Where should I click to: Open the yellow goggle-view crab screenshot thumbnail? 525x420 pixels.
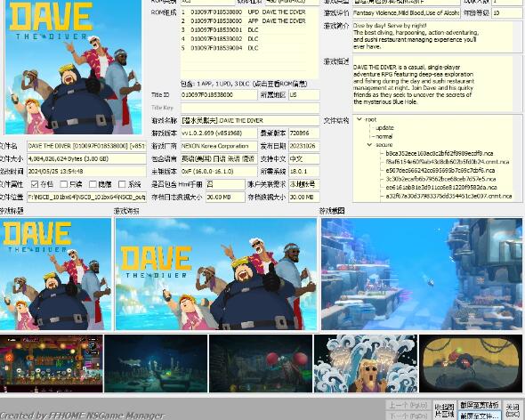click(471, 363)
